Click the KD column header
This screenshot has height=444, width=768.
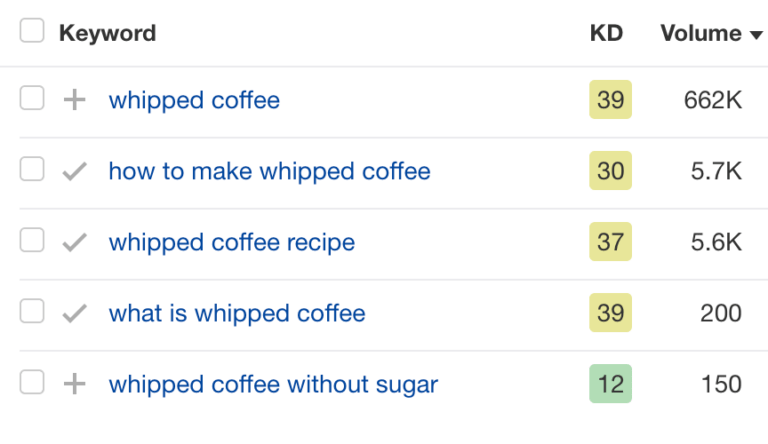pyautogui.click(x=606, y=33)
